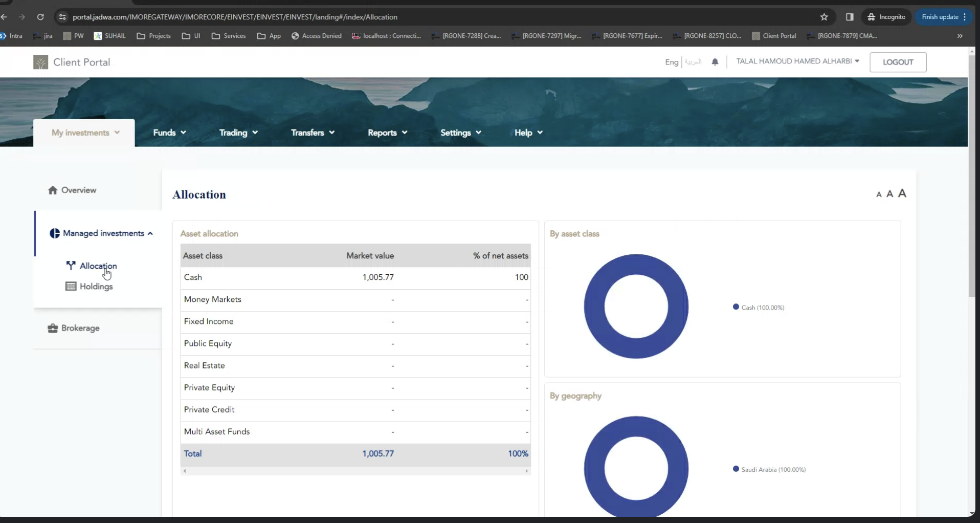Bookmark page with the star icon
Screen dimensions: 980x523
pyautogui.click(x=824, y=17)
